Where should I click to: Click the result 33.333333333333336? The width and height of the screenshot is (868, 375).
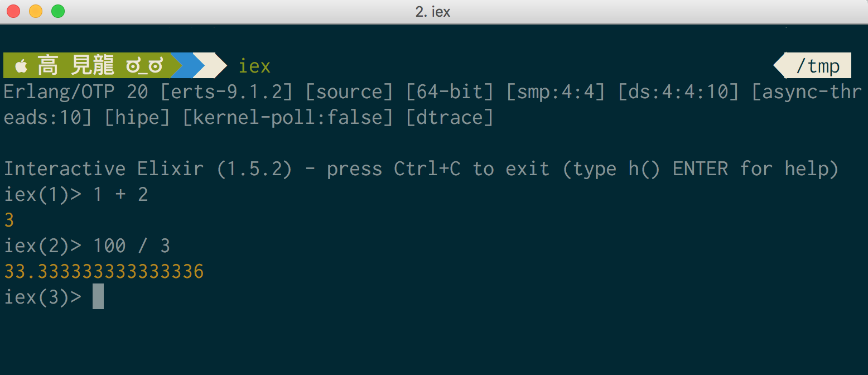(x=104, y=272)
